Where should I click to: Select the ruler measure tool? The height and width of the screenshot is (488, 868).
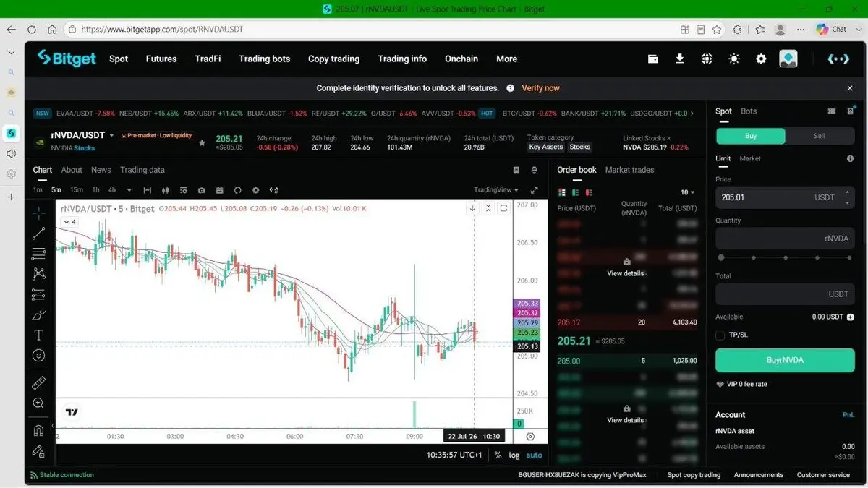click(x=38, y=383)
